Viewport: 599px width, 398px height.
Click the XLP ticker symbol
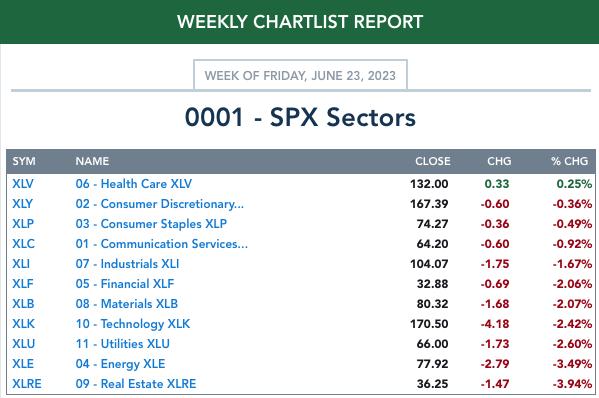point(23,224)
